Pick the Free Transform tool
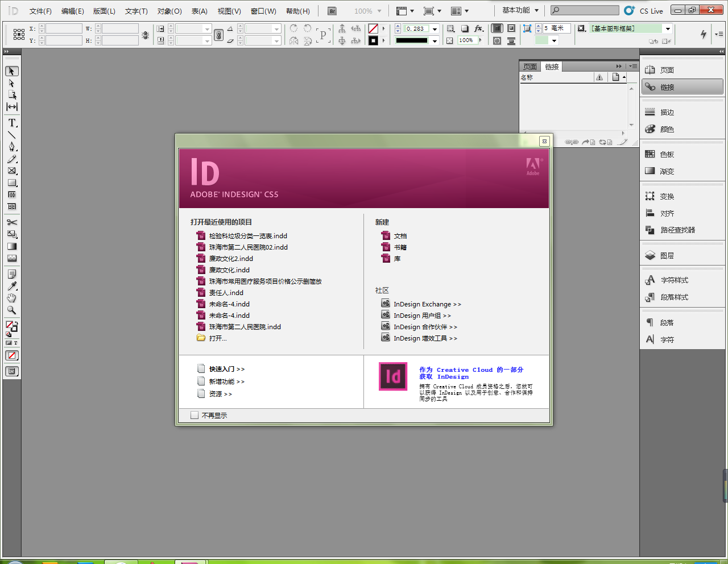The height and width of the screenshot is (564, 728). [x=12, y=234]
